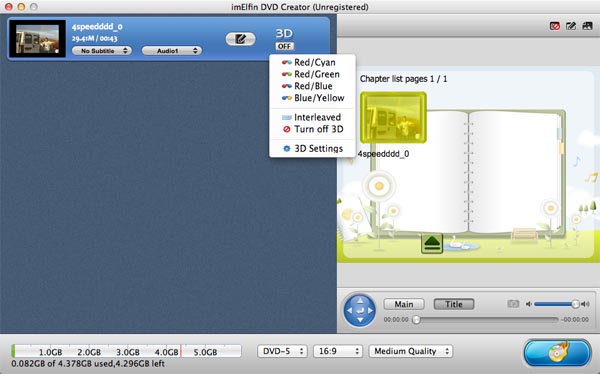Click the -00:00:00 remaining time label
This screenshot has width=600, height=374.
tap(575, 319)
